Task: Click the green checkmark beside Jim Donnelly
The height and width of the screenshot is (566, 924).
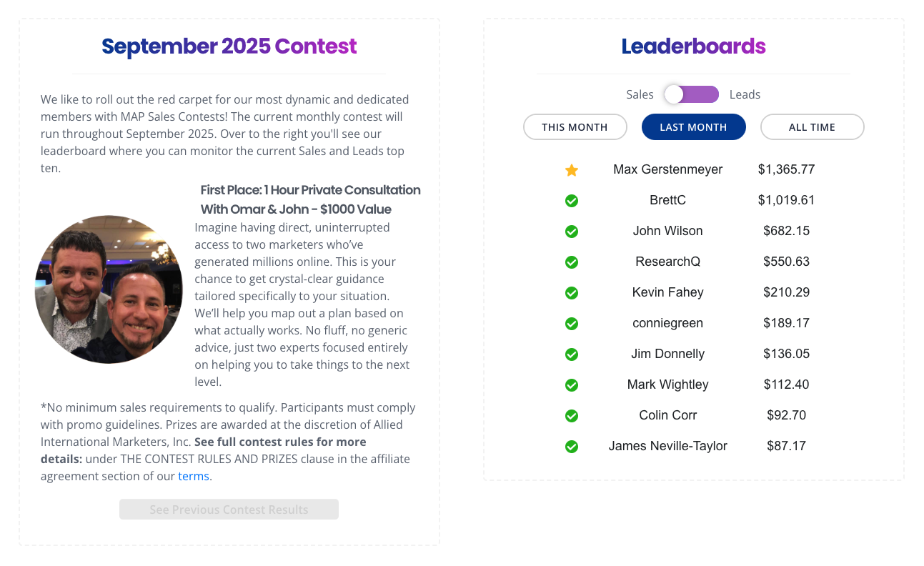Action: (572, 354)
